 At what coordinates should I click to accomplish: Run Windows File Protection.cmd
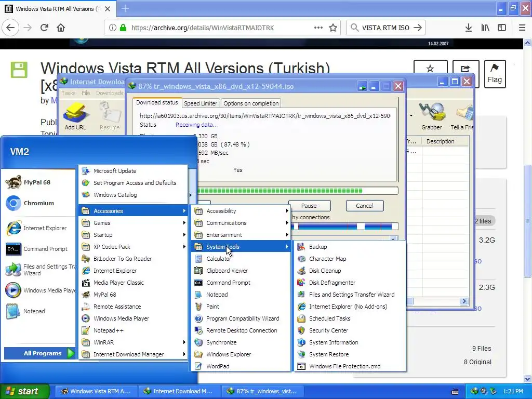click(x=350, y=366)
